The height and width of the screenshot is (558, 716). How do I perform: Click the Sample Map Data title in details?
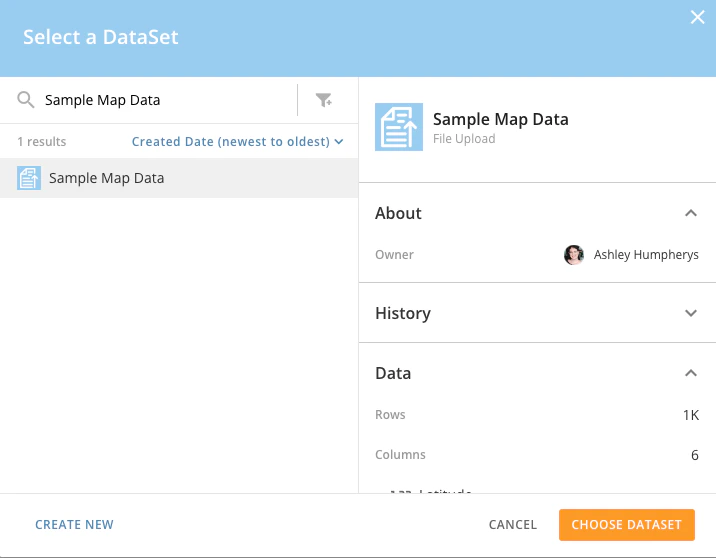click(500, 119)
